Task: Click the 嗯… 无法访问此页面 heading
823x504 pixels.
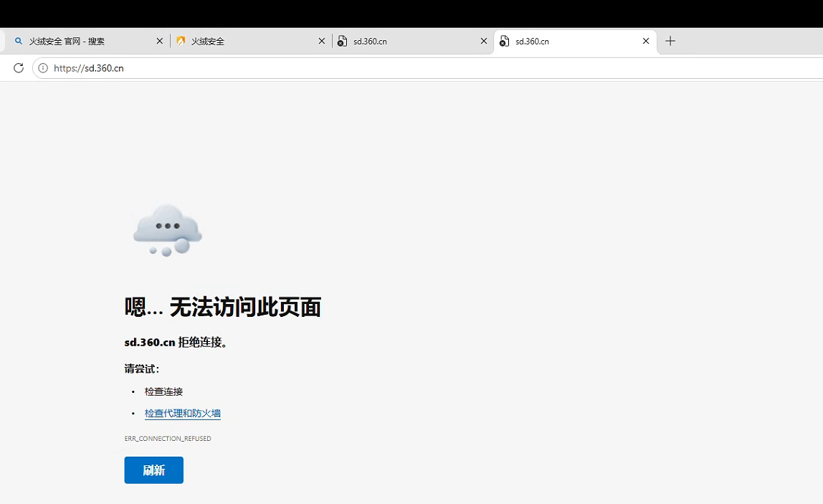Action: point(222,307)
